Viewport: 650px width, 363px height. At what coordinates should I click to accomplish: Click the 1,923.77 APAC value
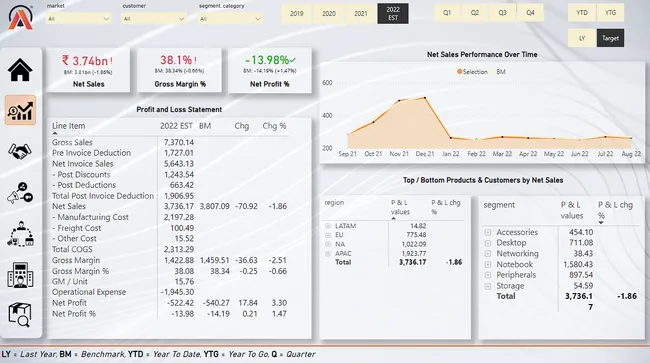coord(414,254)
